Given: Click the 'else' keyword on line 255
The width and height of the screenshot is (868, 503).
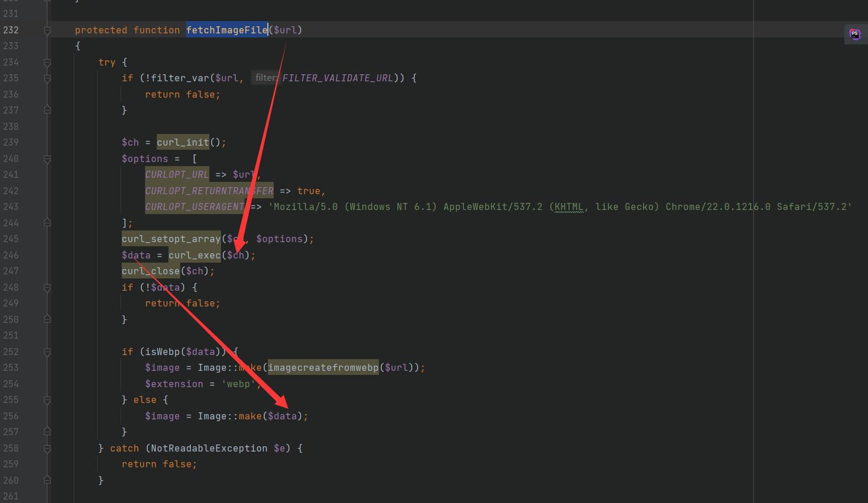Looking at the screenshot, I should click(x=144, y=399).
